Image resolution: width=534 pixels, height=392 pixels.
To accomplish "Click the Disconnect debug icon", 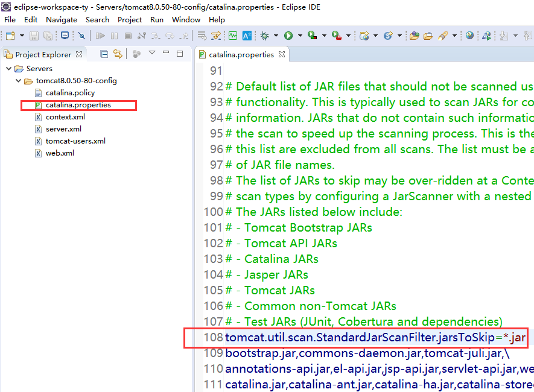I will click(142, 36).
